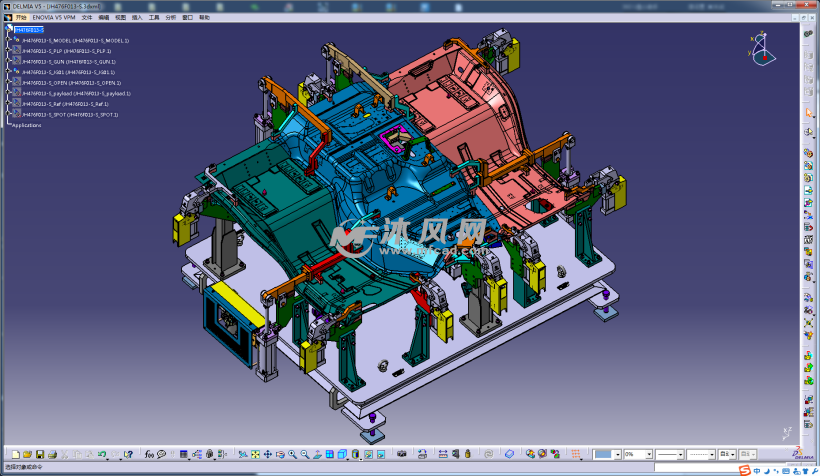Click the fill color swatch dropdown
Image resolution: width=820 pixels, height=476 pixels.
[616, 455]
